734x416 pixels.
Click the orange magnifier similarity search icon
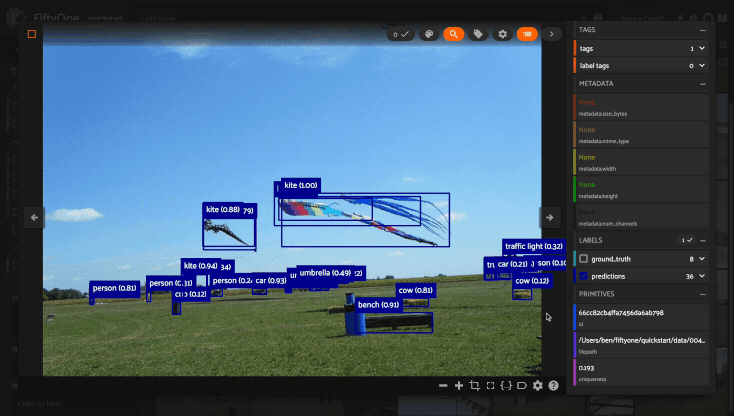(x=454, y=34)
